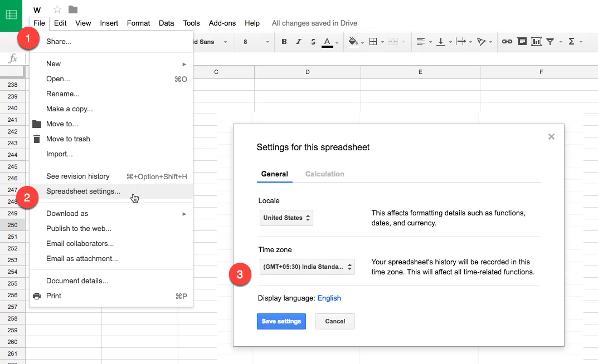Click the Save settings button
The image size is (598, 364).
(281, 321)
